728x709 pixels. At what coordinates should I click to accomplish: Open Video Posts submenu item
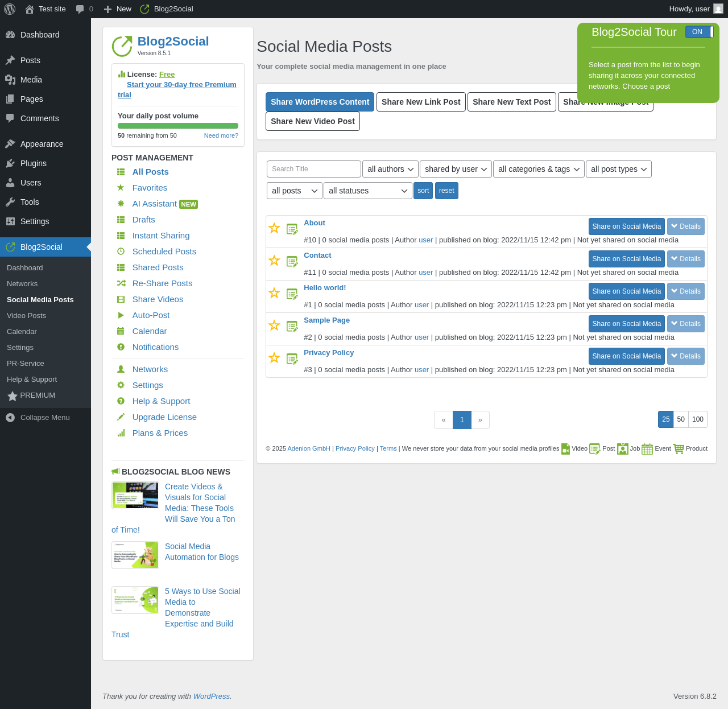(x=45, y=316)
